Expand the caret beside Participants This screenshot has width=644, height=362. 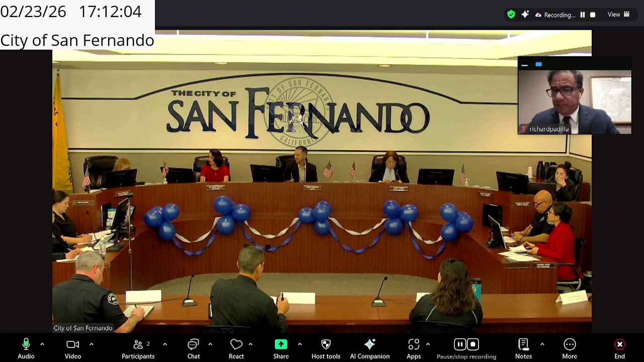point(165,344)
